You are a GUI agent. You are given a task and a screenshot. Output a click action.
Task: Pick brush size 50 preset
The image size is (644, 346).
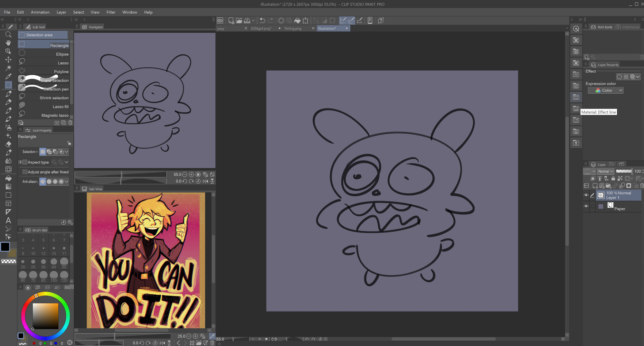click(64, 262)
